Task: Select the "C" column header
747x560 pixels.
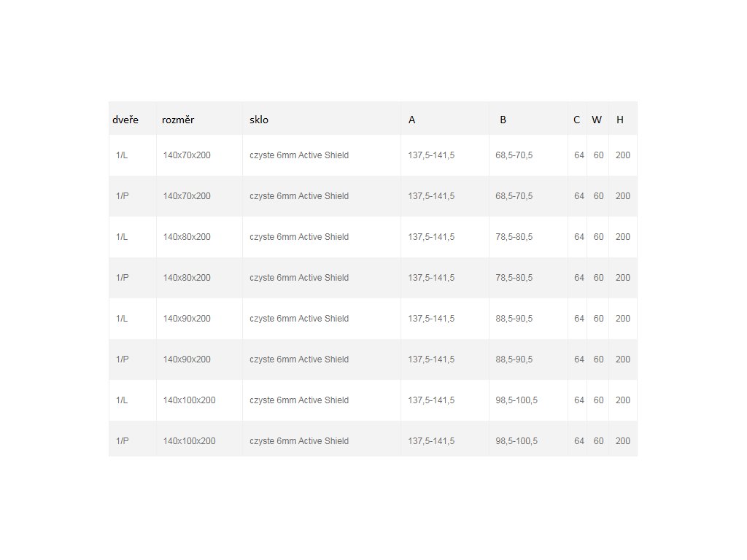Action: tap(577, 120)
